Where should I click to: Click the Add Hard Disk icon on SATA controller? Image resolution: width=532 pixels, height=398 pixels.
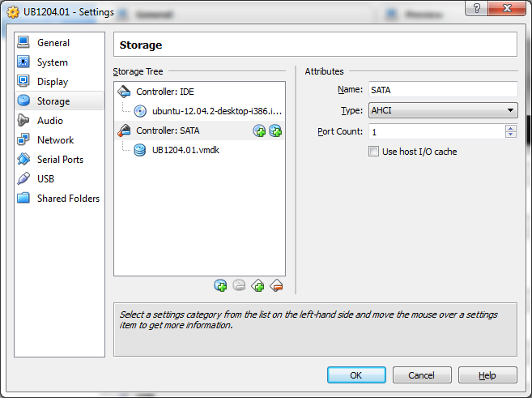coord(275,131)
